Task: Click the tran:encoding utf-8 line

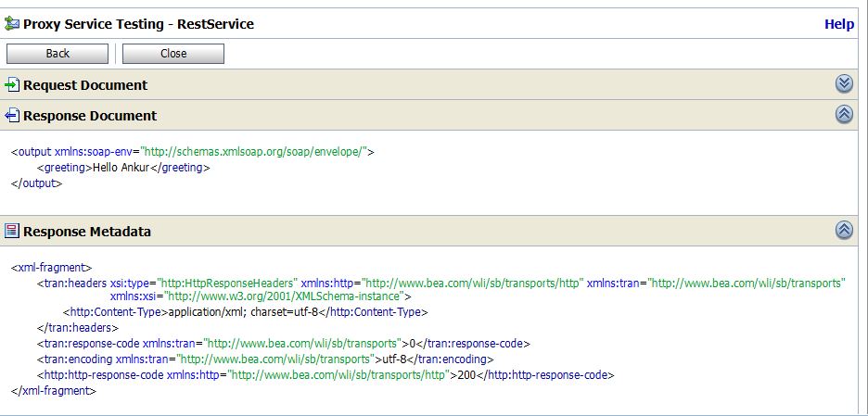Action: tap(265, 359)
